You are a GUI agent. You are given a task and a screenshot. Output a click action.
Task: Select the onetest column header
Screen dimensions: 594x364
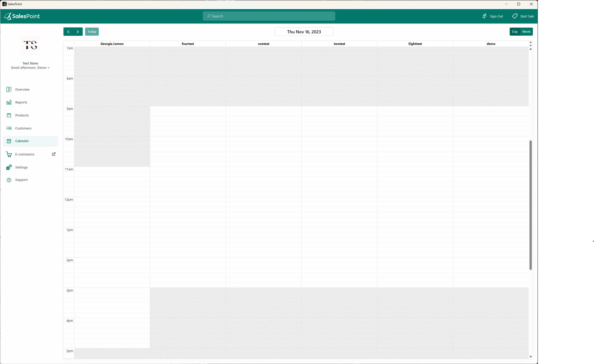[263, 44]
